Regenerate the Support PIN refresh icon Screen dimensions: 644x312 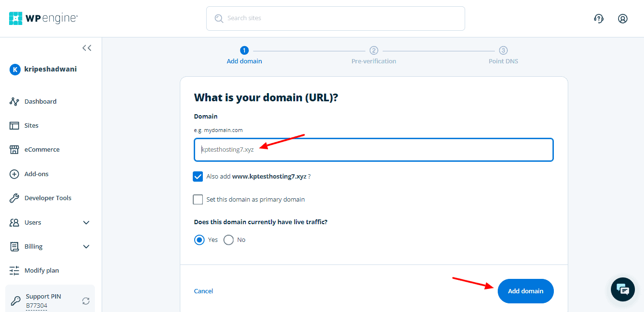click(86, 301)
